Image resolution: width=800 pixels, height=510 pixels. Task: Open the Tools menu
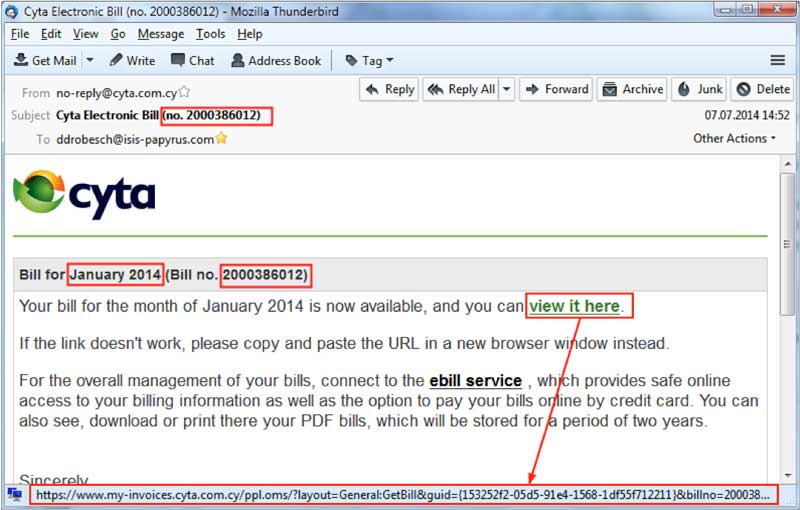click(x=211, y=34)
